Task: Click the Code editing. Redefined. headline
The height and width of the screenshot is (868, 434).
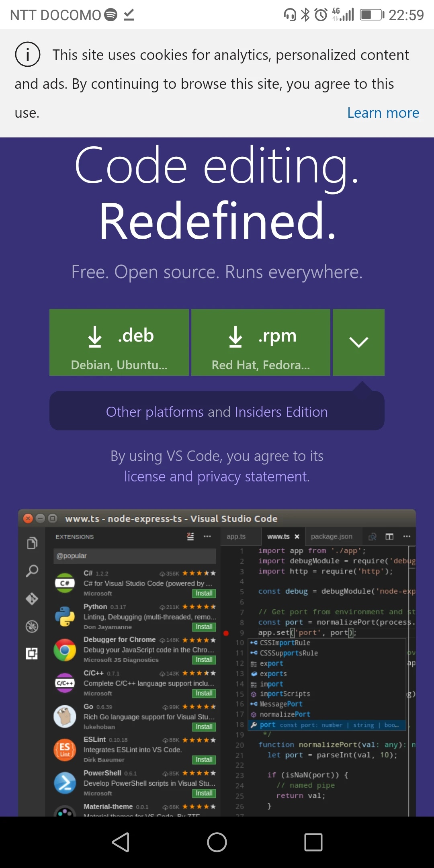Action: [217, 193]
